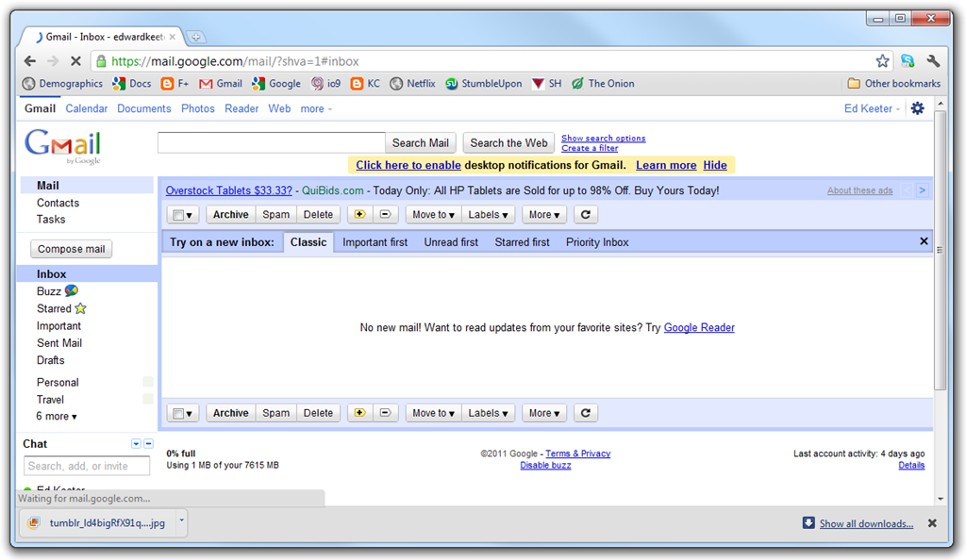Refresh the inbox with the top refresh icon

tap(586, 214)
